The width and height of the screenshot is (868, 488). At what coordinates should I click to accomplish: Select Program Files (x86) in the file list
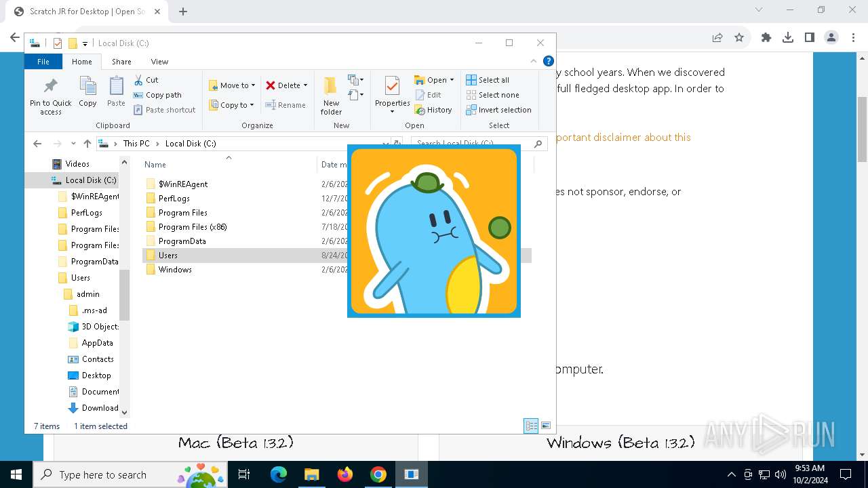[193, 227]
